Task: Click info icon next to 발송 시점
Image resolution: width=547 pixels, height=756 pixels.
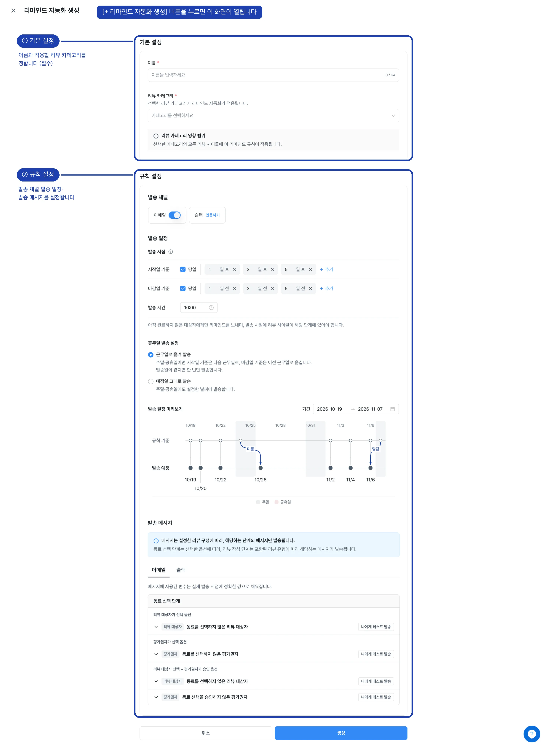Action: click(171, 252)
